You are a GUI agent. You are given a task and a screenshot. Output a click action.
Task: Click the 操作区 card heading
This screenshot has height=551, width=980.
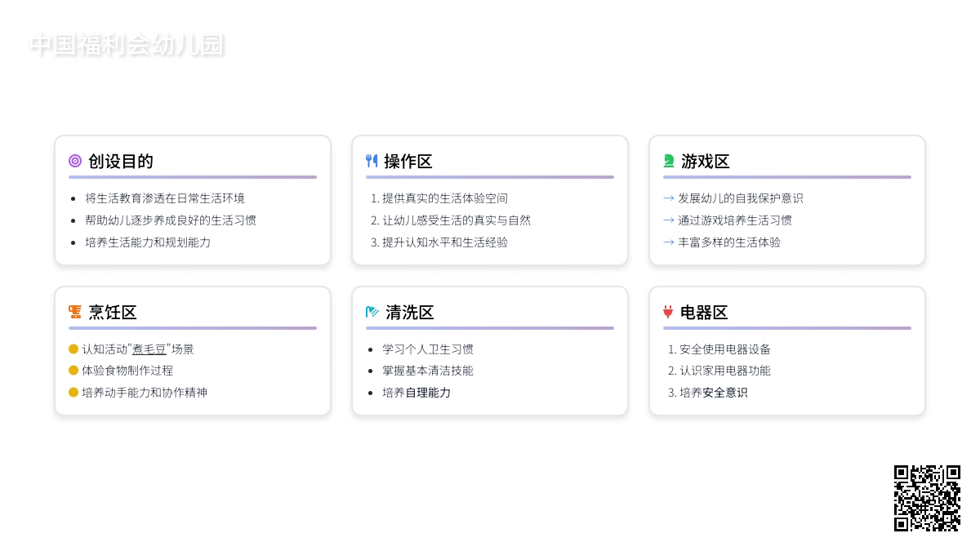408,162
